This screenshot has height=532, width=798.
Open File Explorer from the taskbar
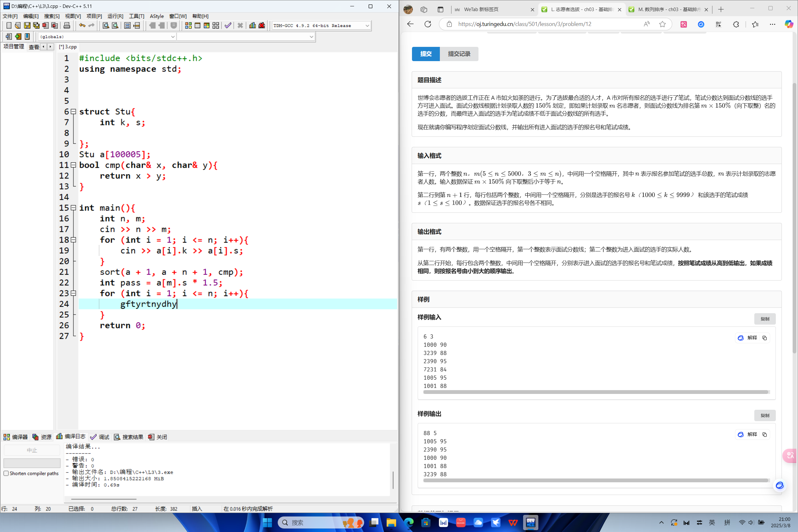pos(391,522)
